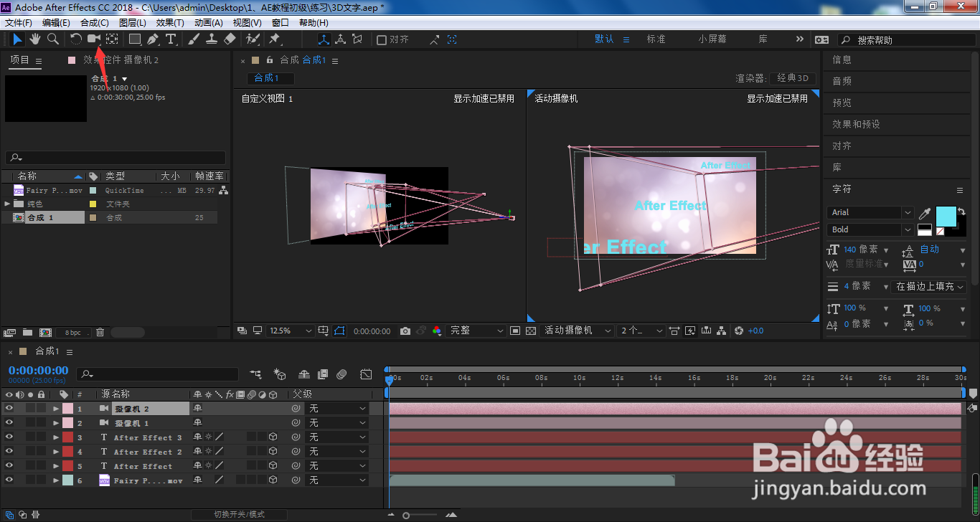Image resolution: width=980 pixels, height=522 pixels.
Task: Click the 搜索帮助 search help field
Action: point(908,40)
